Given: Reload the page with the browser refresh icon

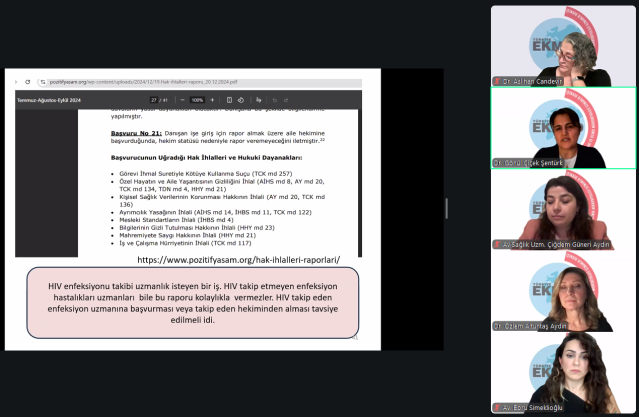Looking at the screenshot, I should pyautogui.click(x=27, y=82).
